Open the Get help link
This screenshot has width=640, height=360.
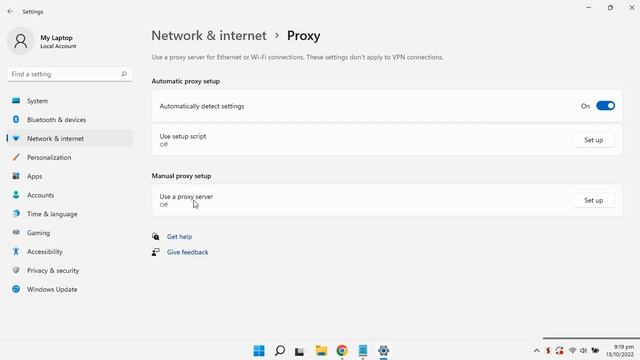179,237
